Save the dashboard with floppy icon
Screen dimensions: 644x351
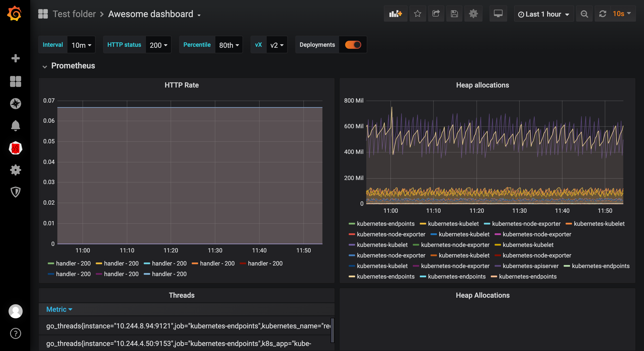click(454, 14)
